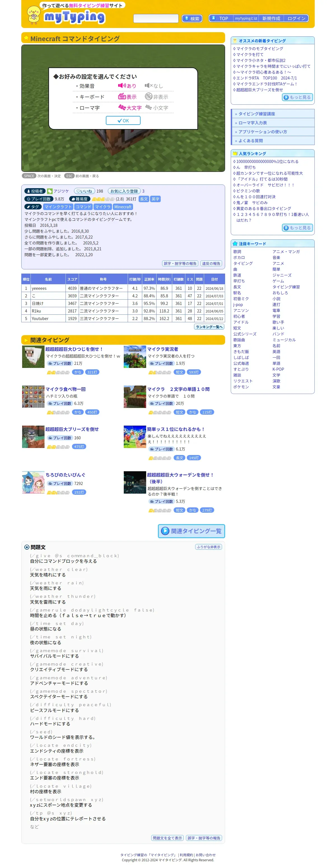Click yeeeees name in ranking table
The height and width of the screenshot is (868, 336).
[39, 288]
